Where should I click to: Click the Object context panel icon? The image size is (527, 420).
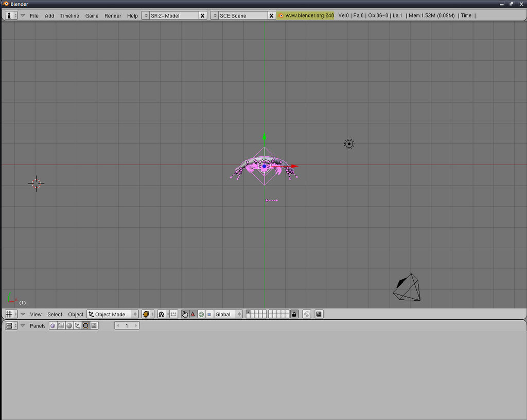coord(77,326)
